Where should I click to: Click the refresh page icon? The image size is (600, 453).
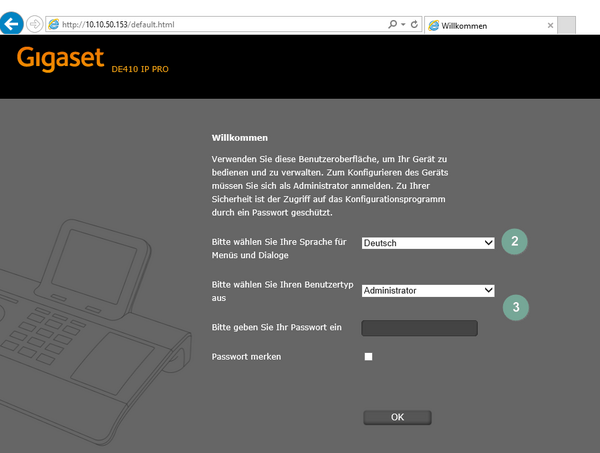tap(414, 24)
